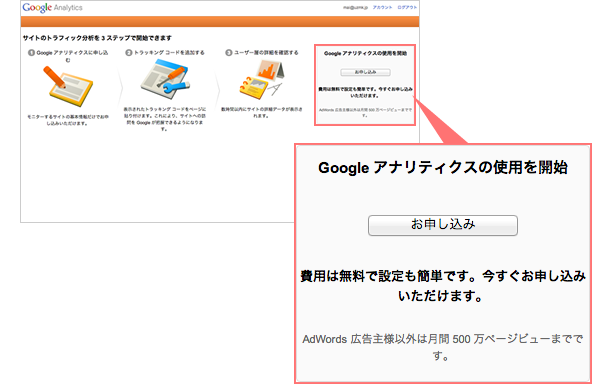Click the ログアウト link
Screen dimensions: 600x385
click(407, 8)
